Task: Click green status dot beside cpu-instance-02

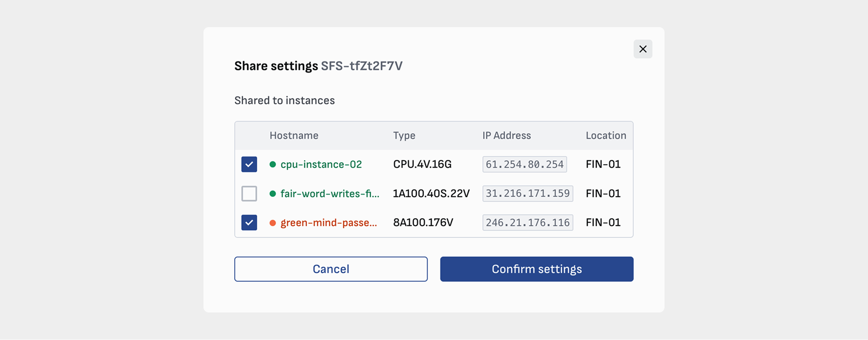Action: [273, 164]
